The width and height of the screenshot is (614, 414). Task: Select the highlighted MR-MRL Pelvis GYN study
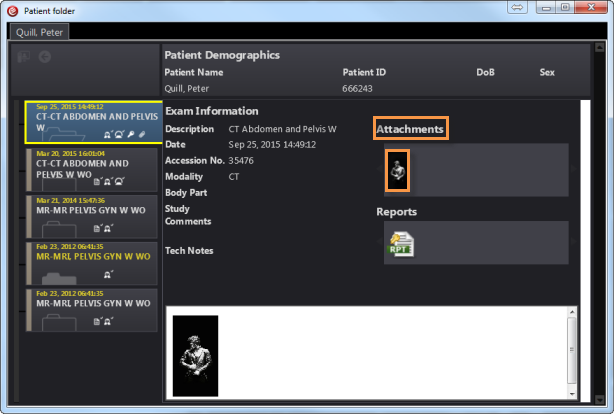(90, 263)
